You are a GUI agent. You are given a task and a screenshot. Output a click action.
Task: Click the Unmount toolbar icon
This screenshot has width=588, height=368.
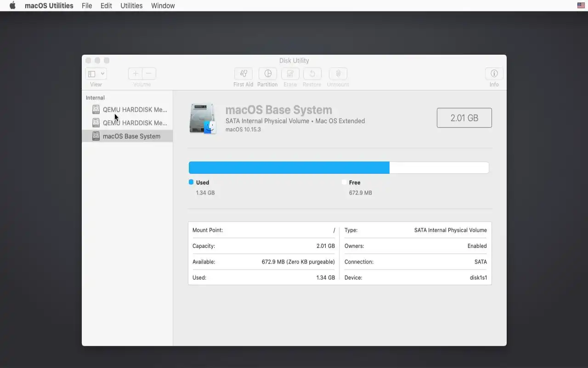(x=338, y=74)
